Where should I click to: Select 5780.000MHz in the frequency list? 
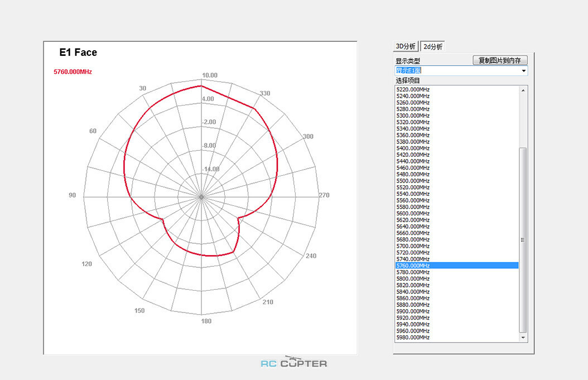(x=457, y=272)
